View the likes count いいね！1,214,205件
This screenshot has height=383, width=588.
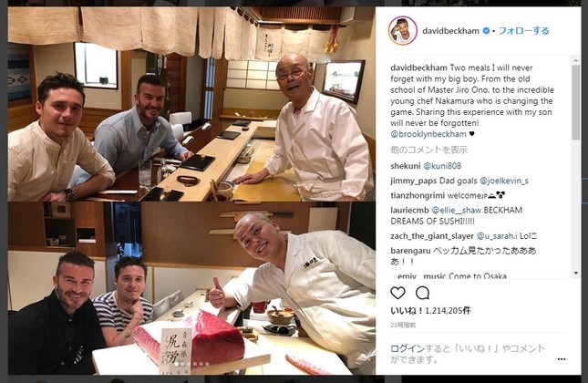(x=430, y=310)
